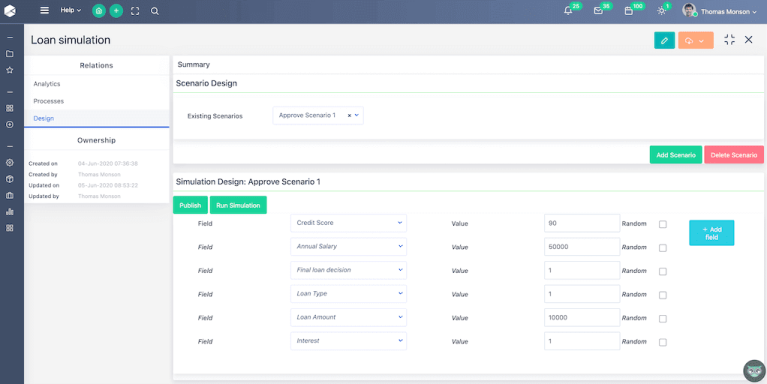Toggle fullscreen via top bar icon
Screen dimensions: 767x384
point(135,11)
